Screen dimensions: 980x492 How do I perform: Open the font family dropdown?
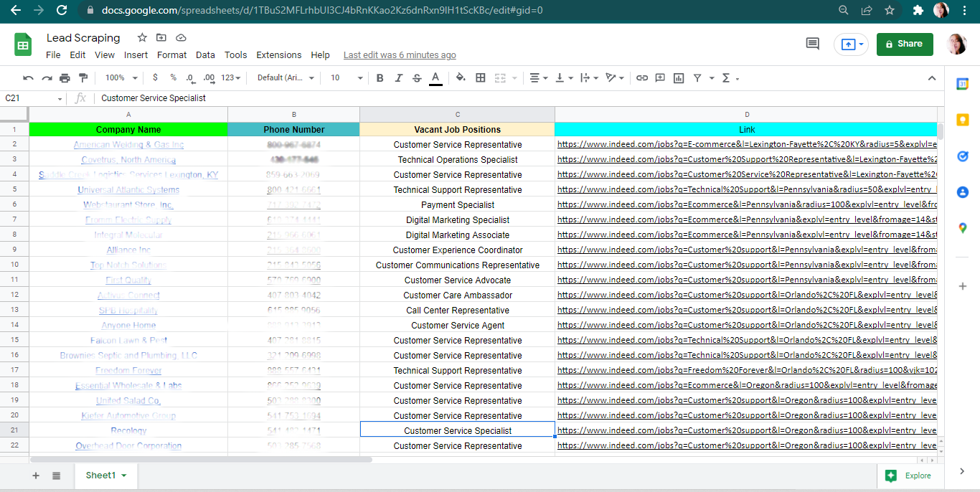286,78
